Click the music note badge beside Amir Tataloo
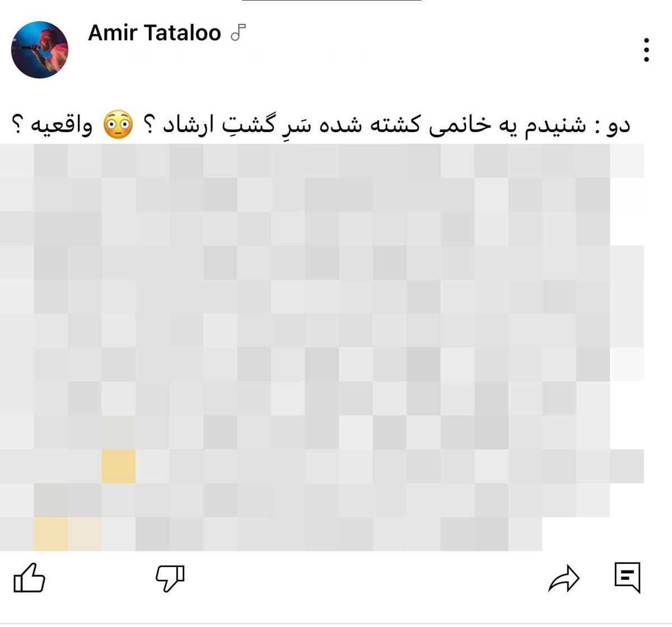Image resolution: width=672 pixels, height=627 pixels. 239,33
